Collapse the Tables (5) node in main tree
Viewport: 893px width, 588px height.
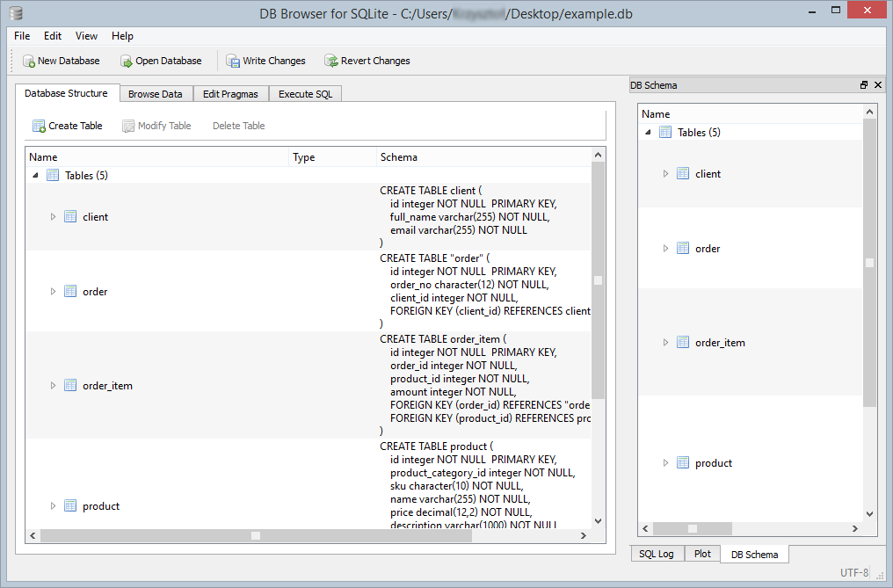[x=36, y=176]
